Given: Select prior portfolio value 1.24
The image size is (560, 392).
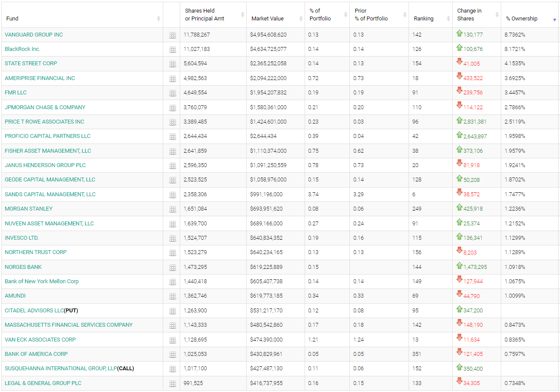Looking at the screenshot, I should pyautogui.click(x=359, y=340).
